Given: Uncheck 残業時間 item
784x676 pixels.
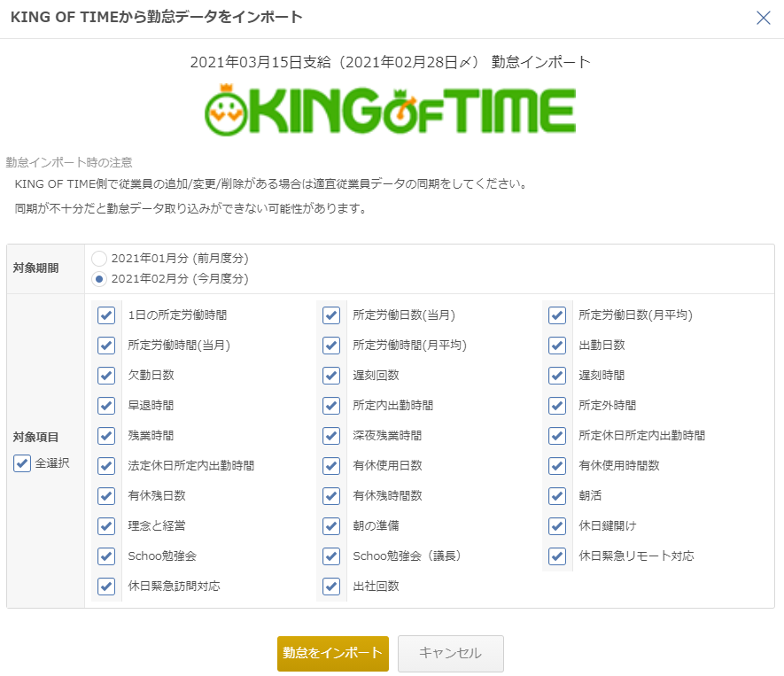Looking at the screenshot, I should coord(106,436).
